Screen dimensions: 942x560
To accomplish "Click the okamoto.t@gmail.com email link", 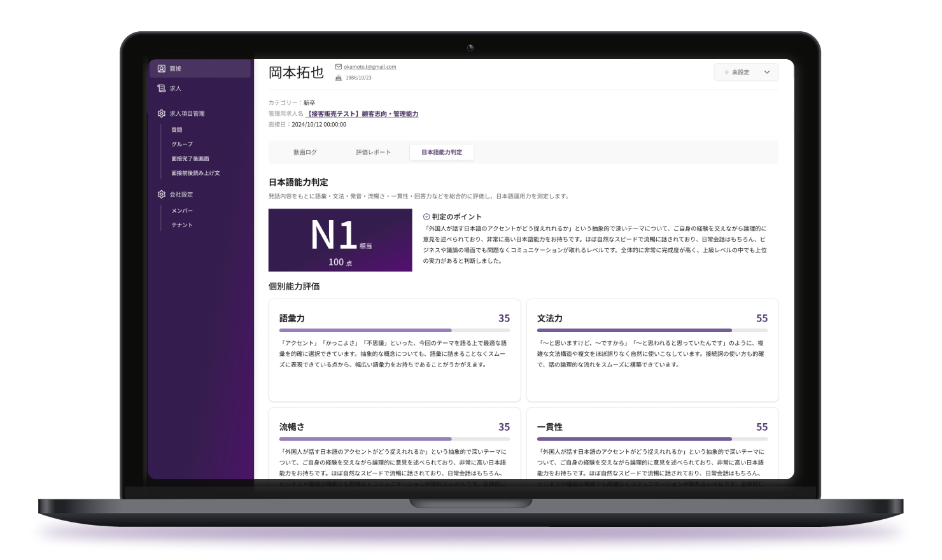I will click(370, 67).
